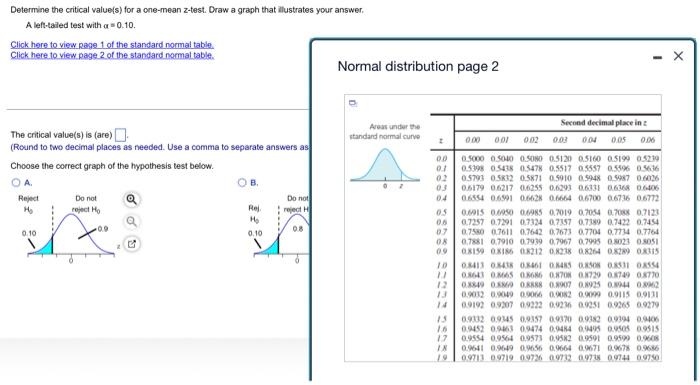Click table value 0.9332 in row 1.5
Image resolution: width=700 pixels, height=385 pixels.
(x=472, y=319)
